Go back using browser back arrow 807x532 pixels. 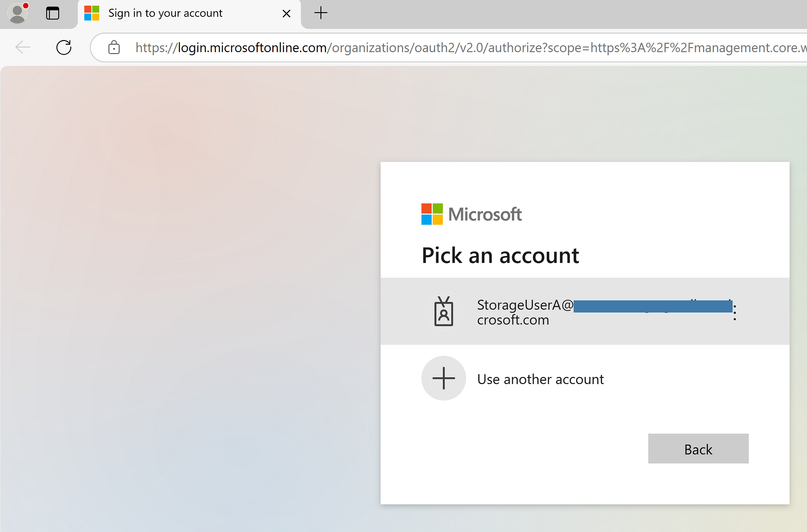23,47
